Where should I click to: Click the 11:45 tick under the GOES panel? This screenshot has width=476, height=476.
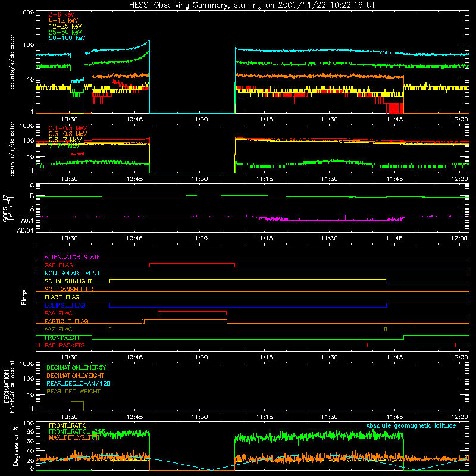click(x=394, y=239)
